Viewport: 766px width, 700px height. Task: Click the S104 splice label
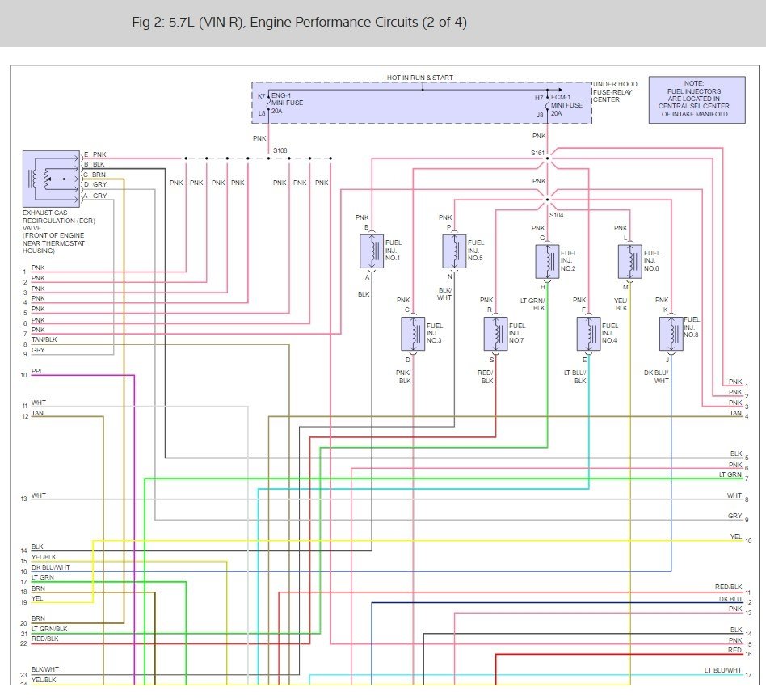coord(557,215)
